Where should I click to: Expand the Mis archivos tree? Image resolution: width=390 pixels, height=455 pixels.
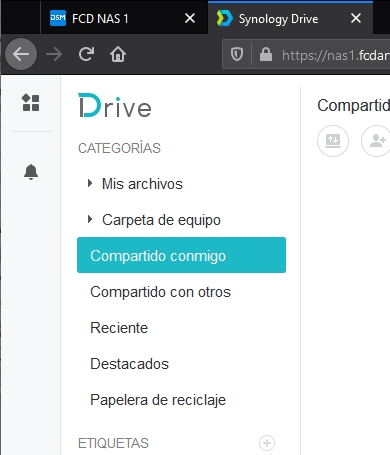pyautogui.click(x=90, y=183)
